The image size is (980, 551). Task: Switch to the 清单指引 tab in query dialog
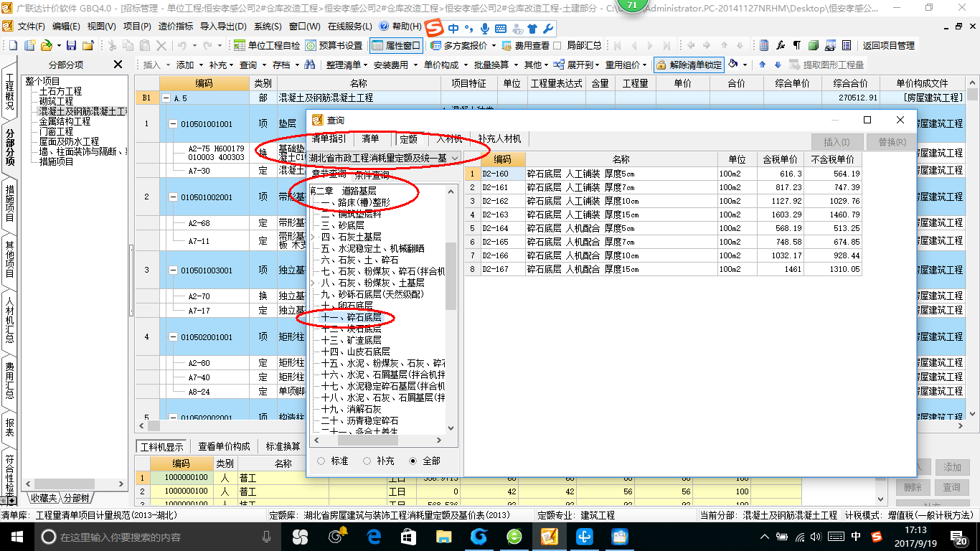(x=329, y=138)
